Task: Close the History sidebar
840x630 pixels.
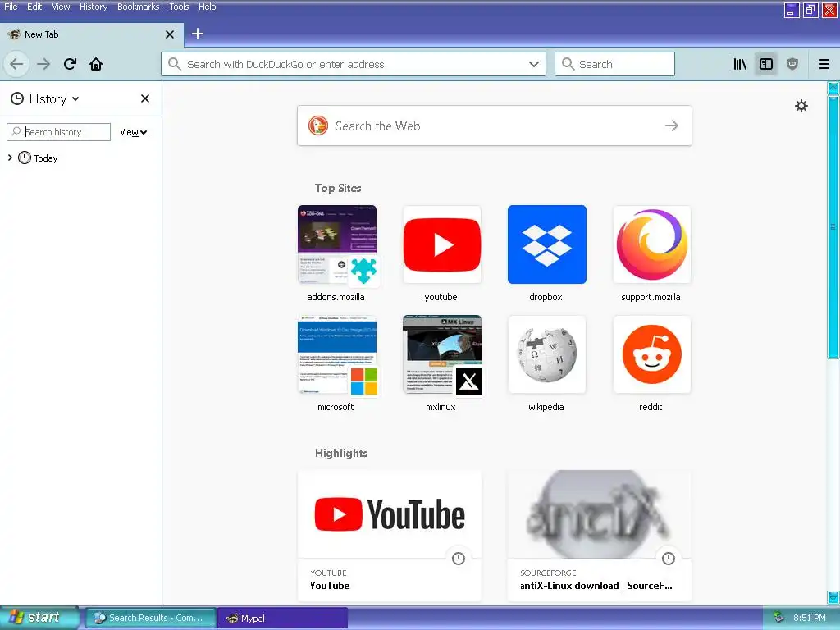Action: pyautogui.click(x=145, y=98)
